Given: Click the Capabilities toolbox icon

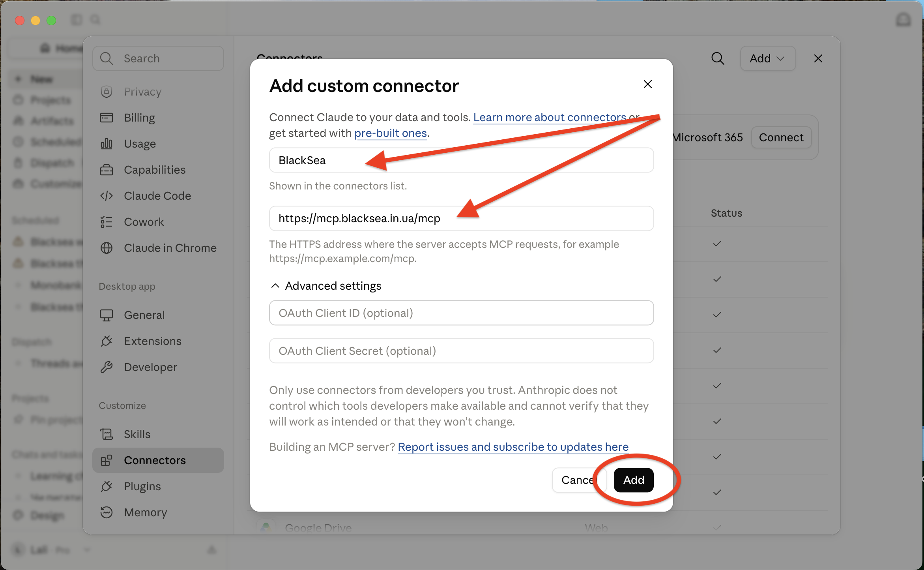Looking at the screenshot, I should point(107,170).
